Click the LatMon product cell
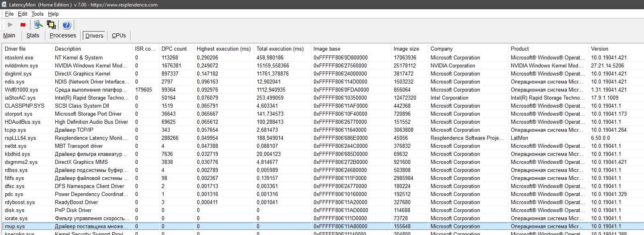The height and width of the screenshot is (235, 644). 519,138
